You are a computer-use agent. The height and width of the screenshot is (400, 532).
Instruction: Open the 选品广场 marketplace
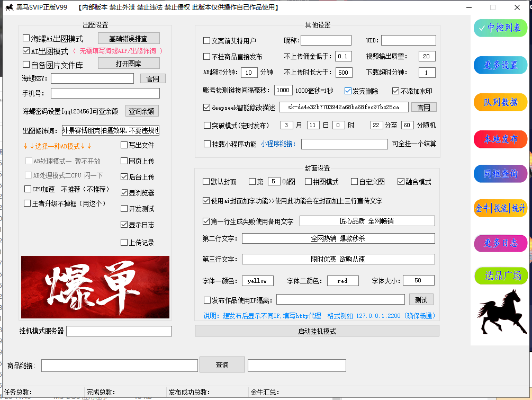[500, 276]
